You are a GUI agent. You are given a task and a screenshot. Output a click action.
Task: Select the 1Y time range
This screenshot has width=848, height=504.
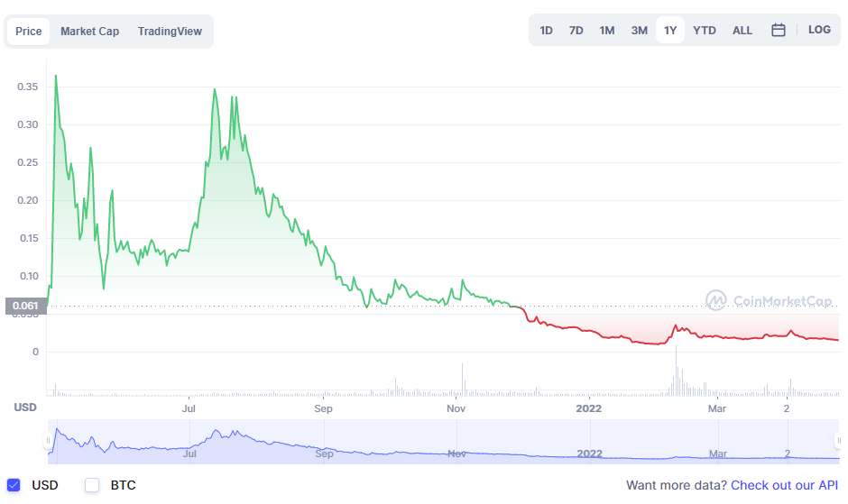click(x=670, y=31)
